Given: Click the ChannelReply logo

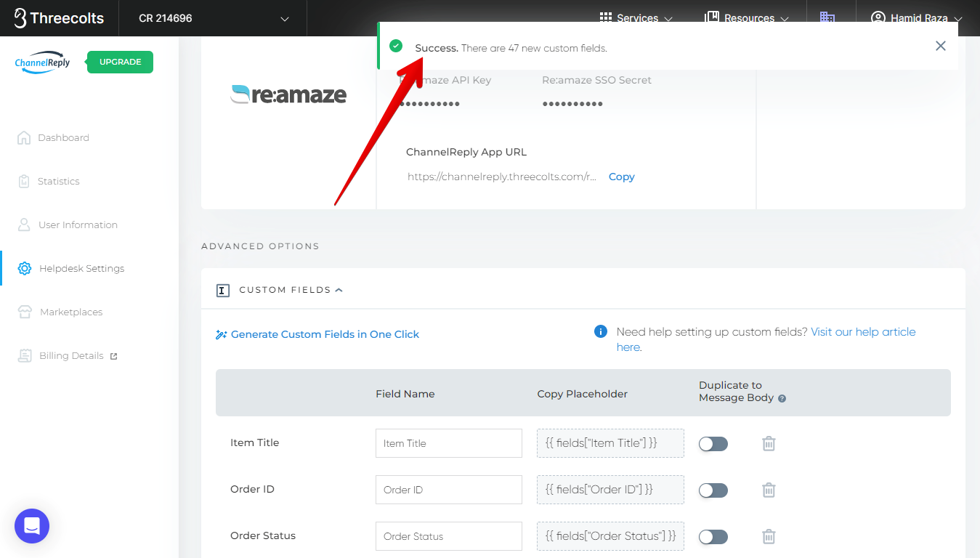Looking at the screenshot, I should [x=43, y=62].
